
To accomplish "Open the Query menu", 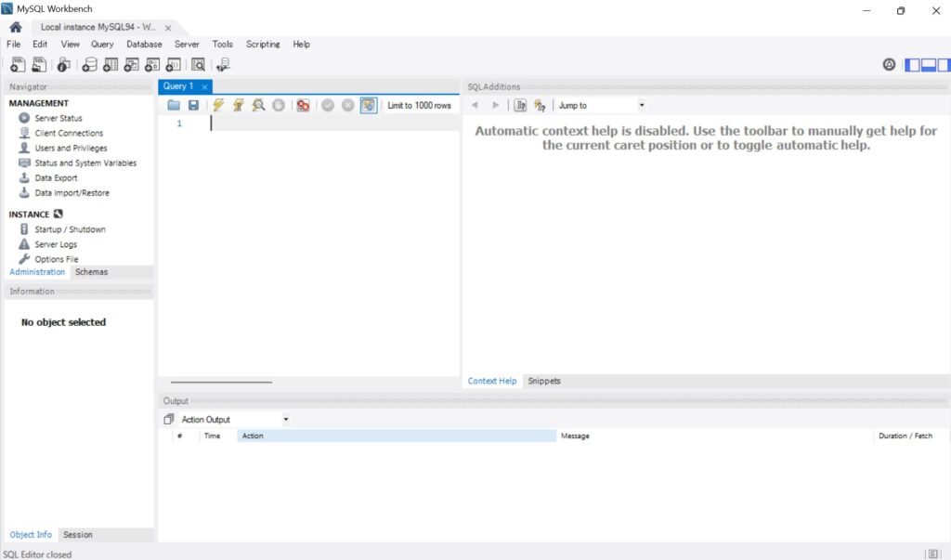I will point(102,45).
